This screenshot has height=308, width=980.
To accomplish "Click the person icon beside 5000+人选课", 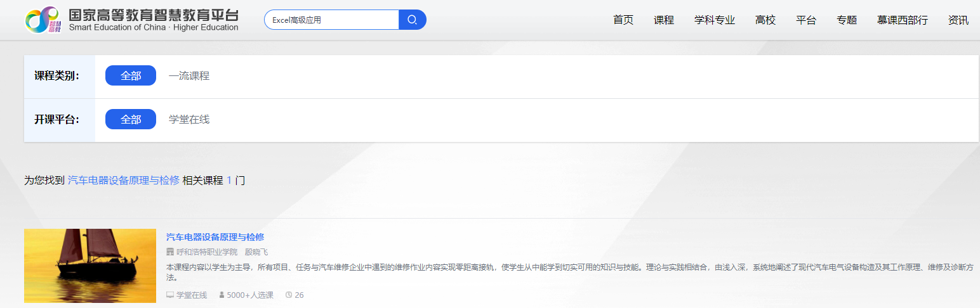I will pyautogui.click(x=222, y=295).
